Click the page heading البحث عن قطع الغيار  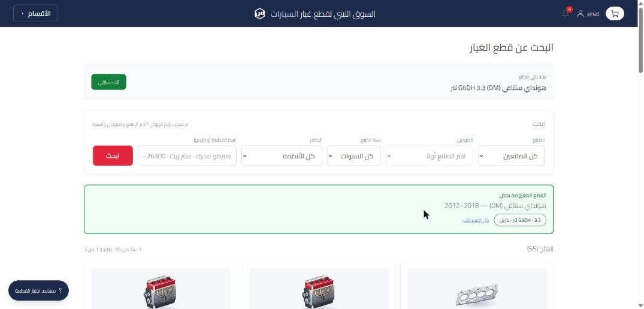tap(512, 48)
